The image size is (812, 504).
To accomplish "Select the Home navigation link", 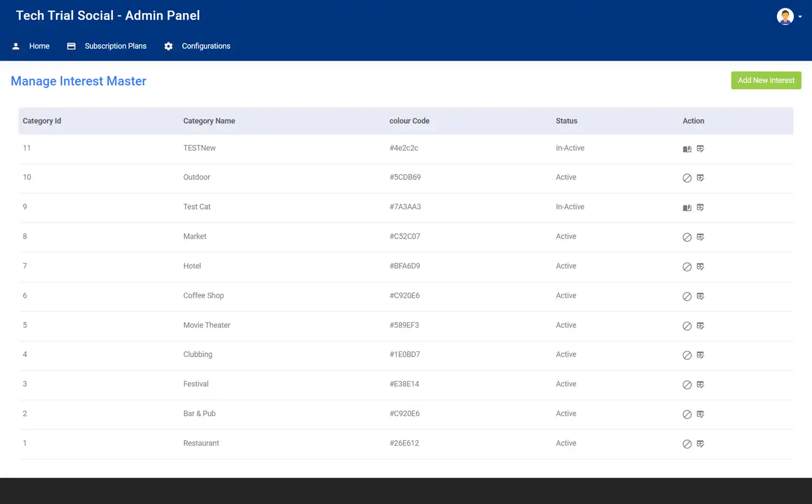I will [39, 46].
